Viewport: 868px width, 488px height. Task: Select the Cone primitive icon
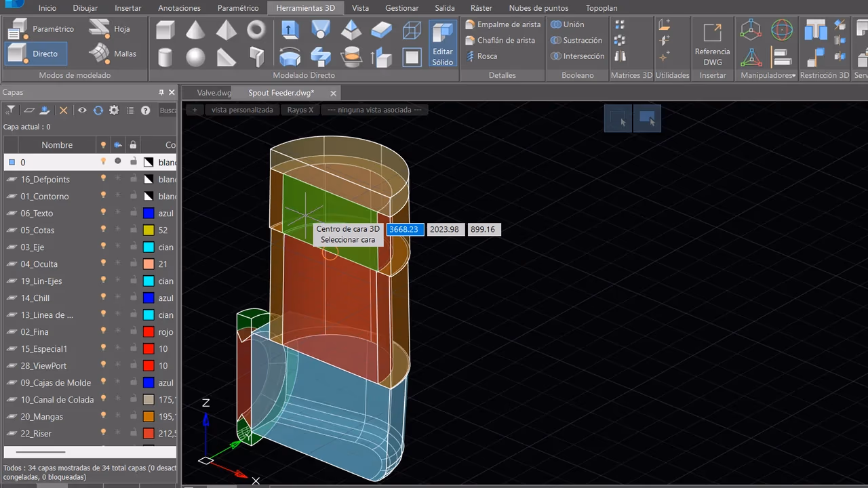(x=195, y=30)
